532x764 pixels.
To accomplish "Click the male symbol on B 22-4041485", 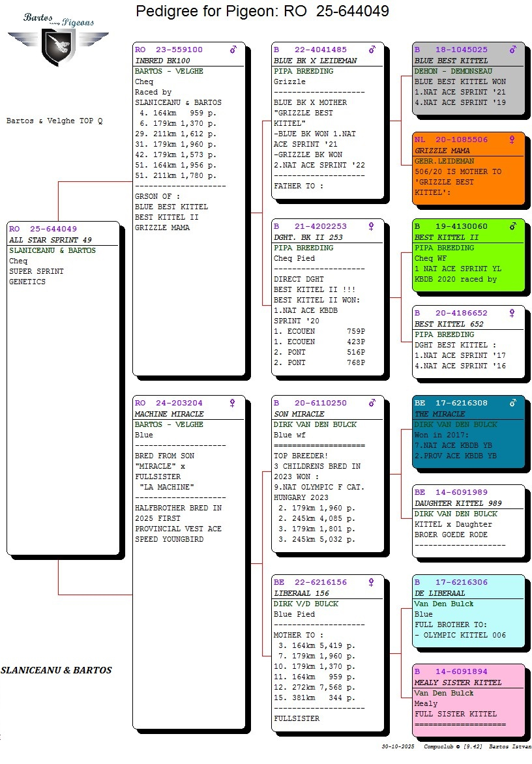I will pyautogui.click(x=372, y=50).
